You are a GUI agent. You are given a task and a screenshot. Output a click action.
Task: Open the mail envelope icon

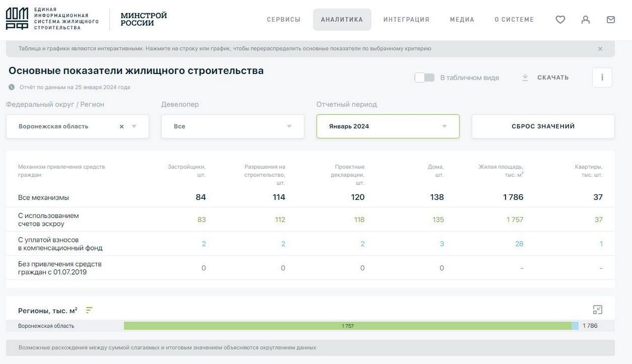point(611,20)
